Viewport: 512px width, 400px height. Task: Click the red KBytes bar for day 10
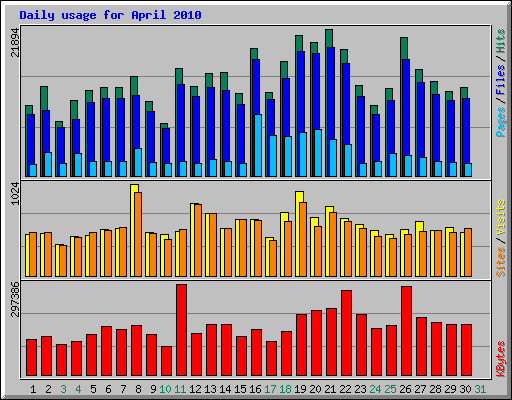[x=166, y=361]
